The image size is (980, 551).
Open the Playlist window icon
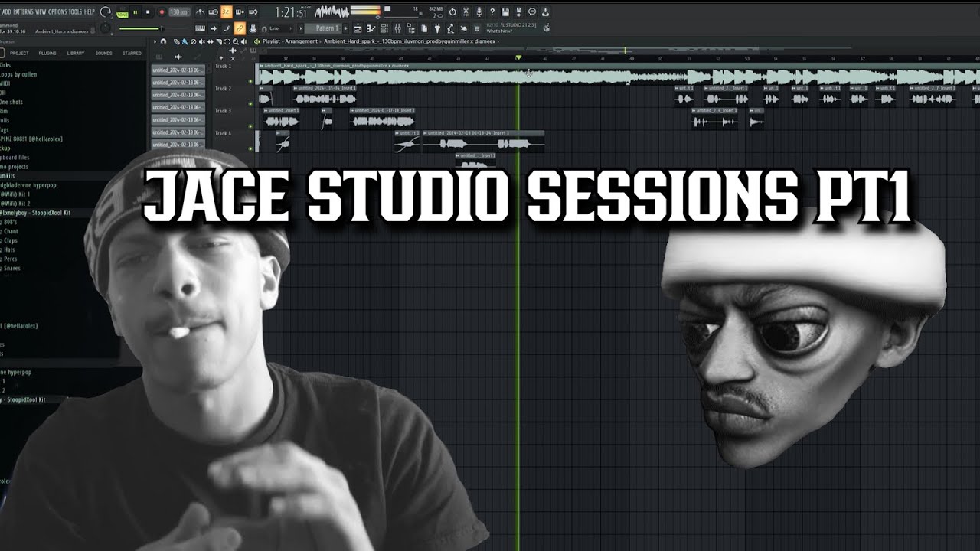coord(358,28)
